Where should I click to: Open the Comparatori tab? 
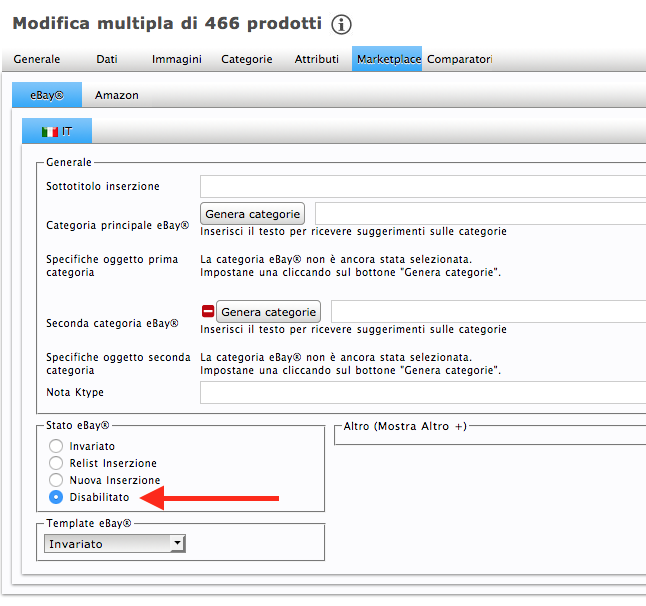[x=460, y=59]
